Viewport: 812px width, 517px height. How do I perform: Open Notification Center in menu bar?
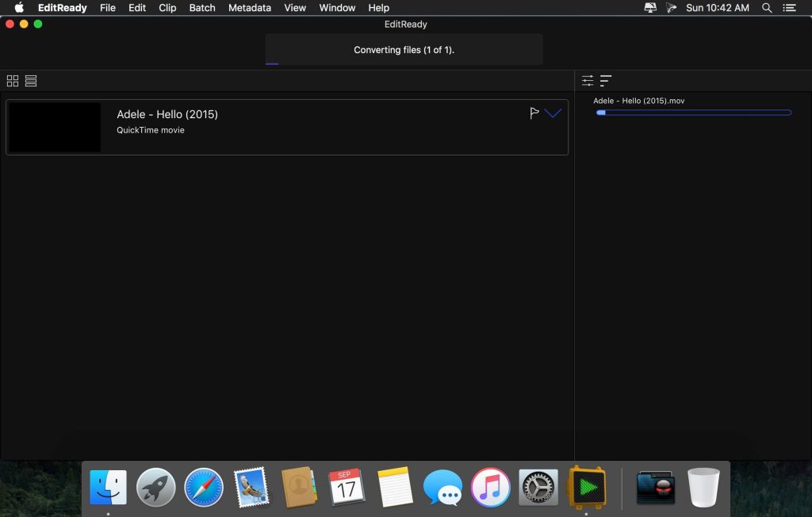coord(789,8)
